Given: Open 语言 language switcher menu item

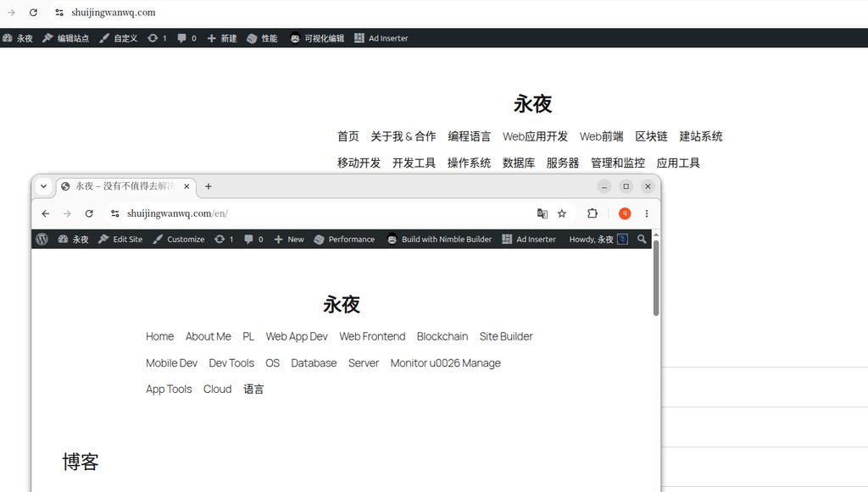Looking at the screenshot, I should click(253, 390).
